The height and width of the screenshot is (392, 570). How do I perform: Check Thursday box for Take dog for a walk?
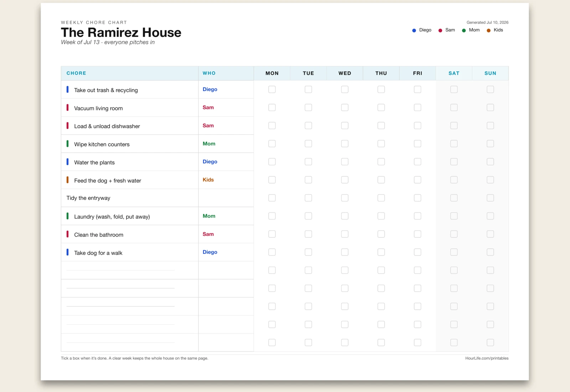(381, 252)
